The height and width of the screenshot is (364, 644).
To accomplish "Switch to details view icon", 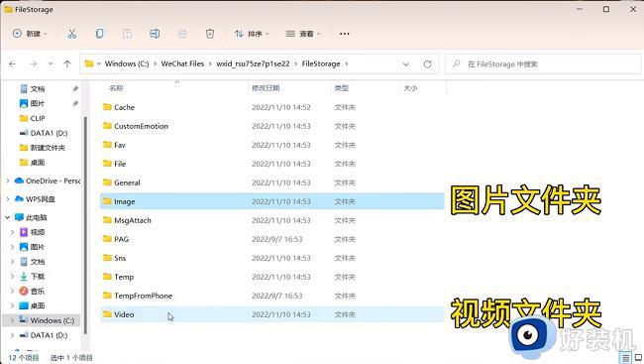I will [625, 357].
